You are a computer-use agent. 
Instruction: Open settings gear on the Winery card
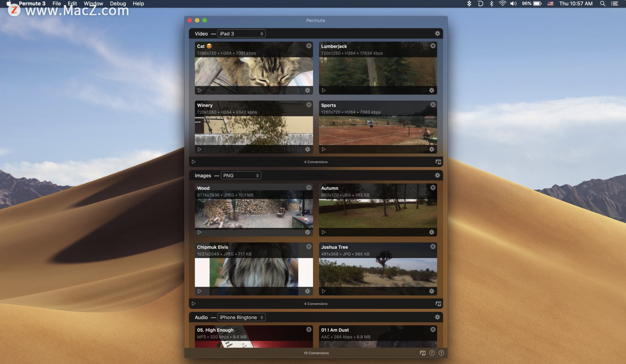(308, 149)
